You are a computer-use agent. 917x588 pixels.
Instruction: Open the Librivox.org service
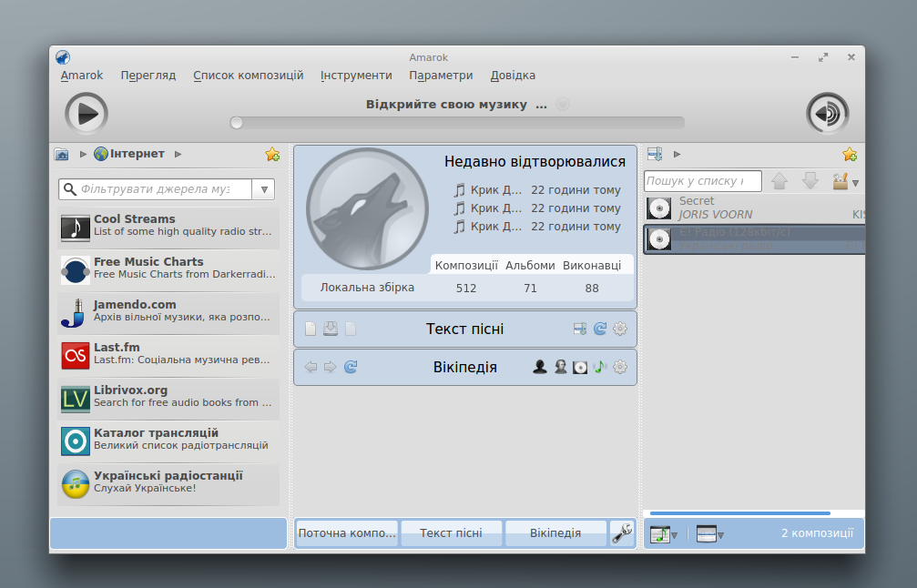[x=168, y=399]
